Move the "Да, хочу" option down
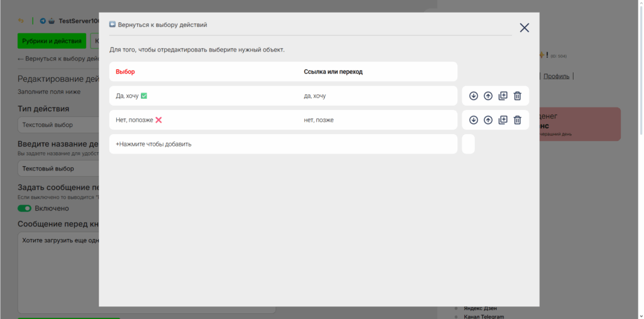The image size is (644, 319). pyautogui.click(x=474, y=96)
